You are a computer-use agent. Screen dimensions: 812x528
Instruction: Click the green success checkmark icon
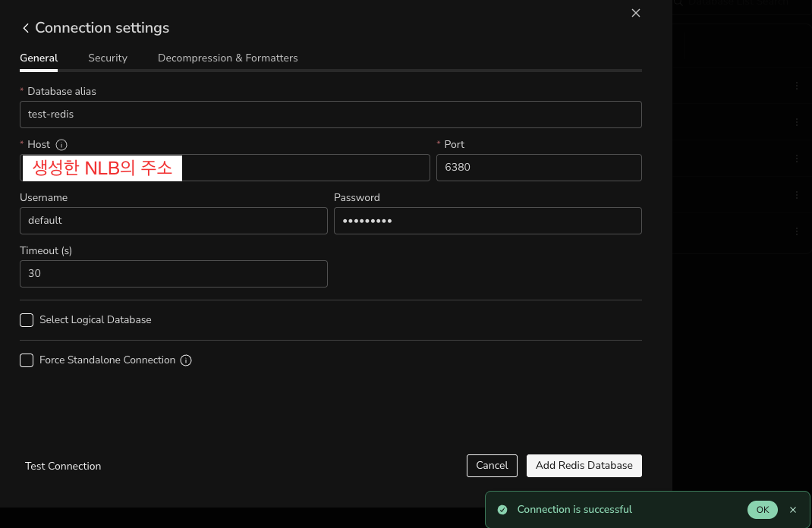[x=502, y=510]
